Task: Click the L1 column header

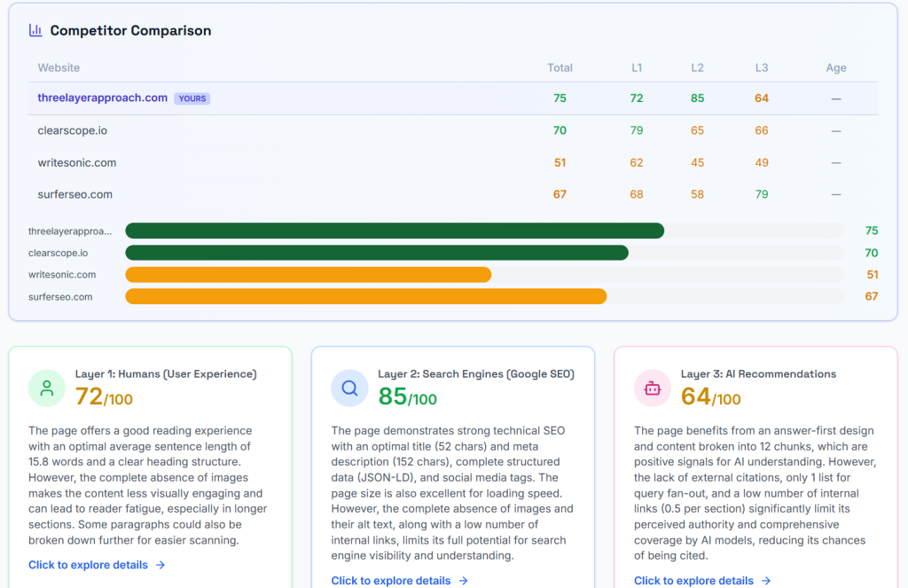Action: point(637,67)
